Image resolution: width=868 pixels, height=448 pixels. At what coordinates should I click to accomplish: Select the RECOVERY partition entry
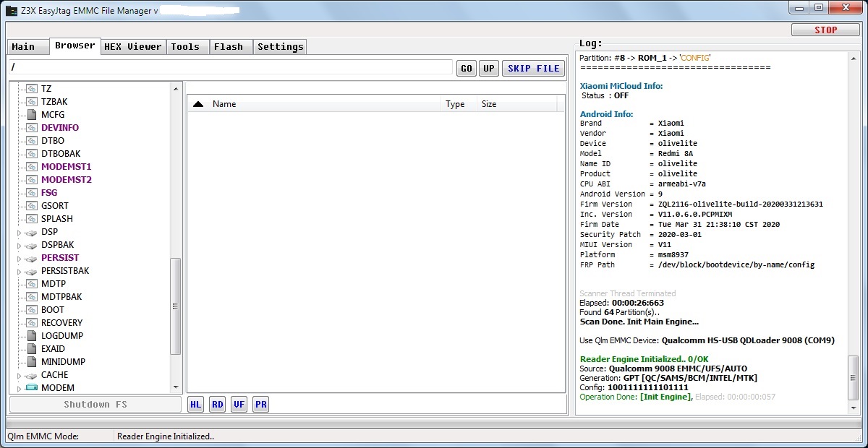click(61, 323)
